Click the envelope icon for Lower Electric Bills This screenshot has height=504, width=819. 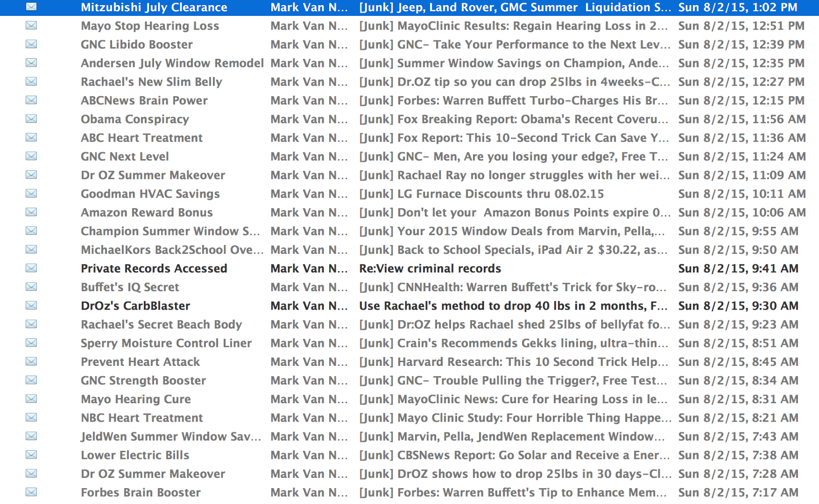tap(31, 455)
